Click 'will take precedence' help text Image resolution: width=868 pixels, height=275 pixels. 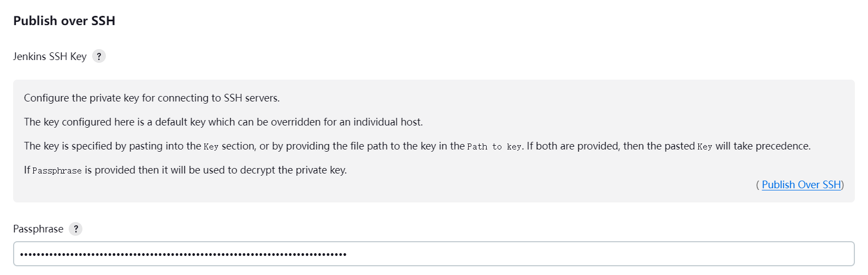[763, 146]
